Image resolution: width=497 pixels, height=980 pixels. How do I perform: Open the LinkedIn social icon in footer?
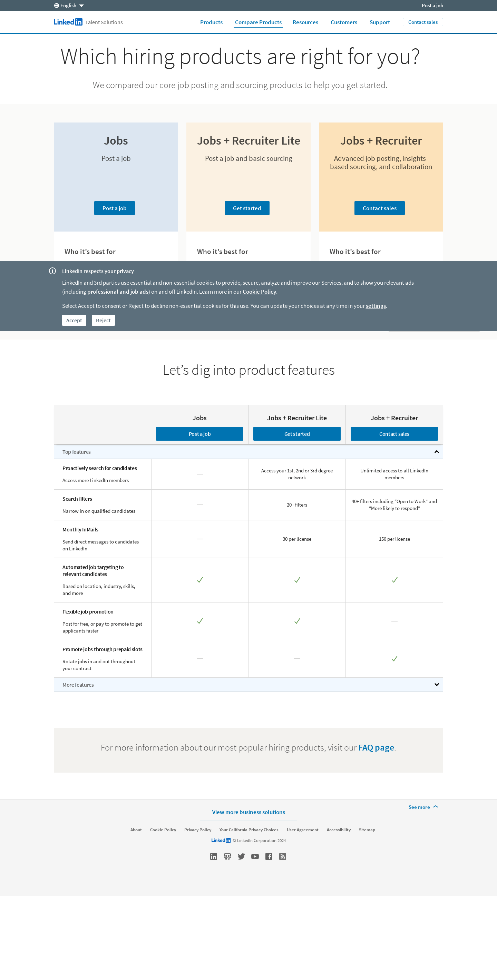tap(214, 856)
